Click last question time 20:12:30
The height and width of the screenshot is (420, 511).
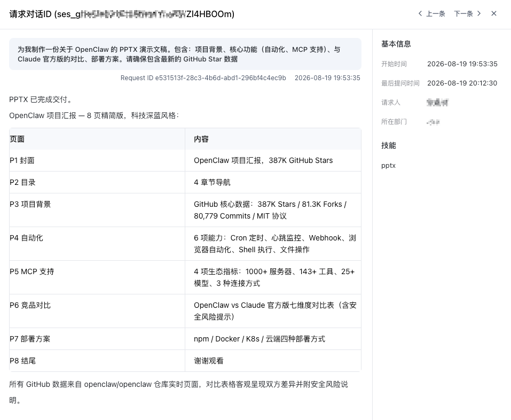point(462,83)
